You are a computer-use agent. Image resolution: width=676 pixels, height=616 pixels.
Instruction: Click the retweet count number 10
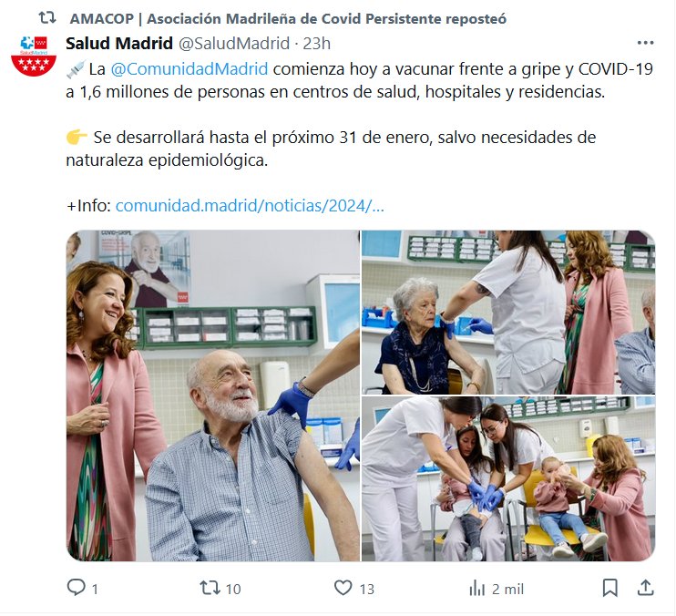(233, 589)
